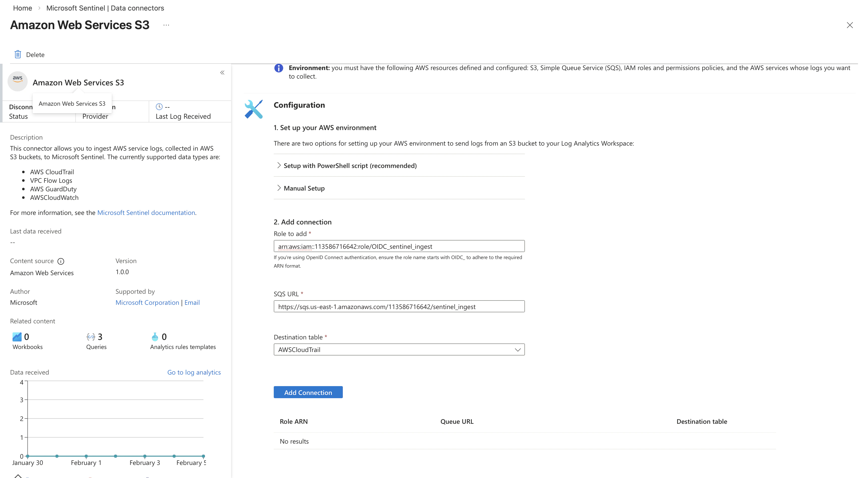868x478 pixels.
Task: Open the Queries related content icon
Action: (91, 336)
